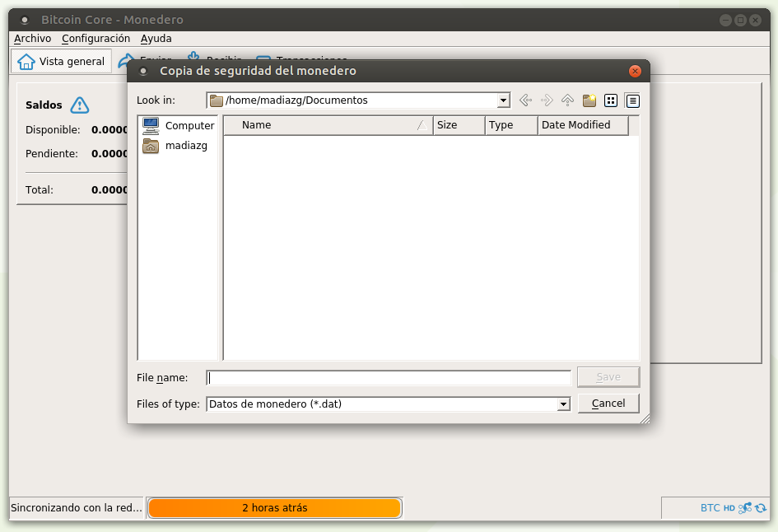Click the network connections icon
Viewport: 778px width, 532px height.
pyautogui.click(x=745, y=507)
